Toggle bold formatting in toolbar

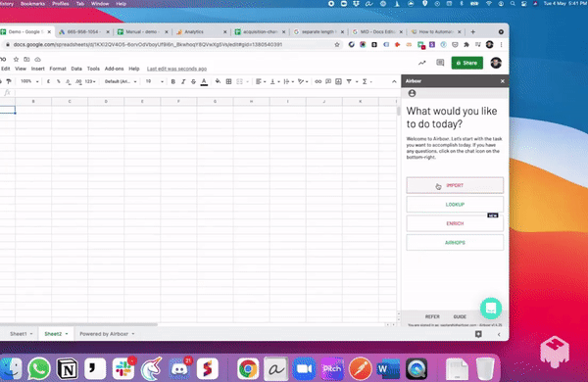point(172,81)
